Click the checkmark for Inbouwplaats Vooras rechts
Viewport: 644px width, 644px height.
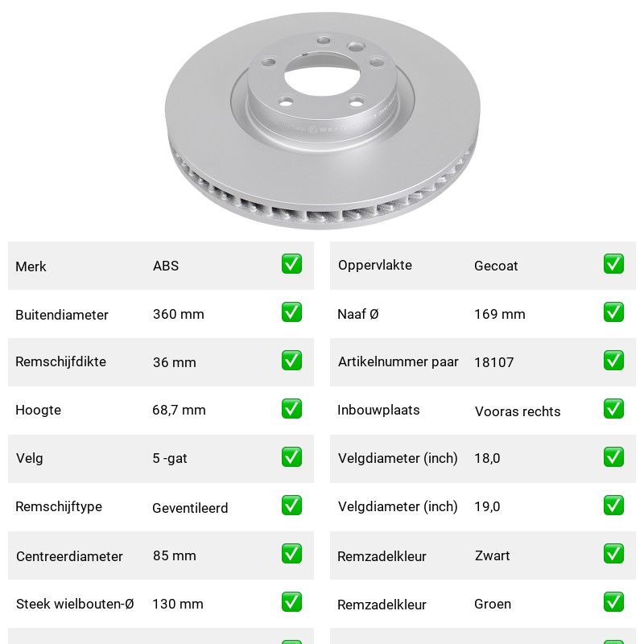613,409
